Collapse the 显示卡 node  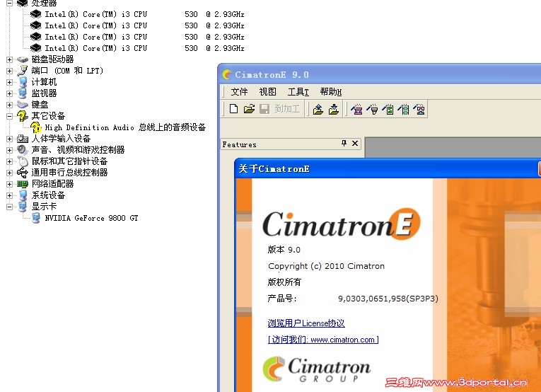10,207
